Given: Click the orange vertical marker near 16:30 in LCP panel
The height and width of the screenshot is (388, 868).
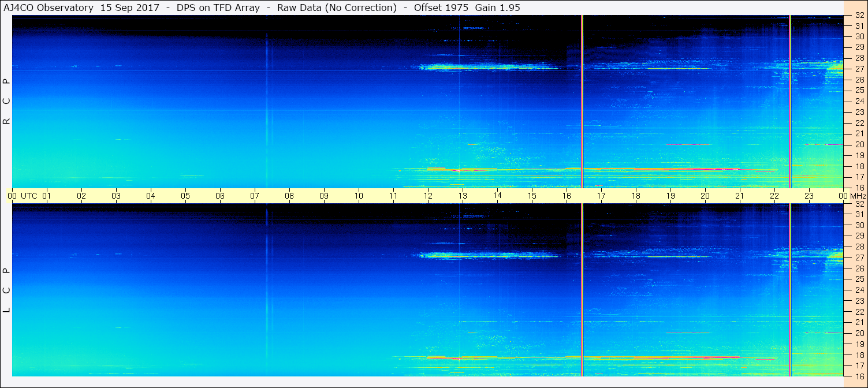Looking at the screenshot, I should click(582, 290).
